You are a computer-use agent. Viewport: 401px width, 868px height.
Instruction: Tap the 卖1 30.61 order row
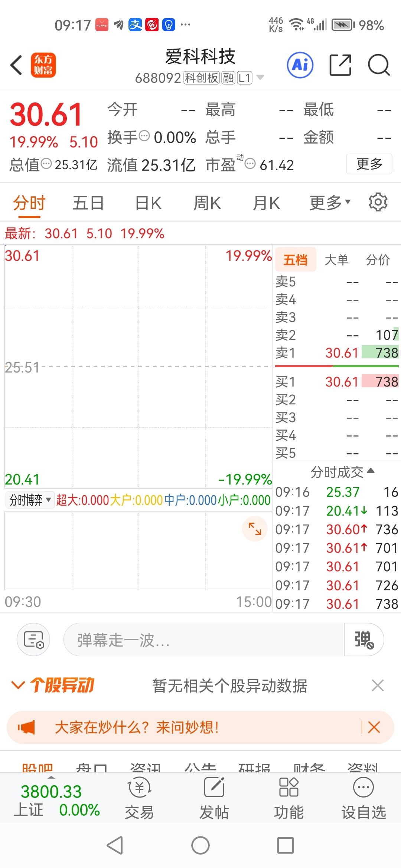(337, 352)
